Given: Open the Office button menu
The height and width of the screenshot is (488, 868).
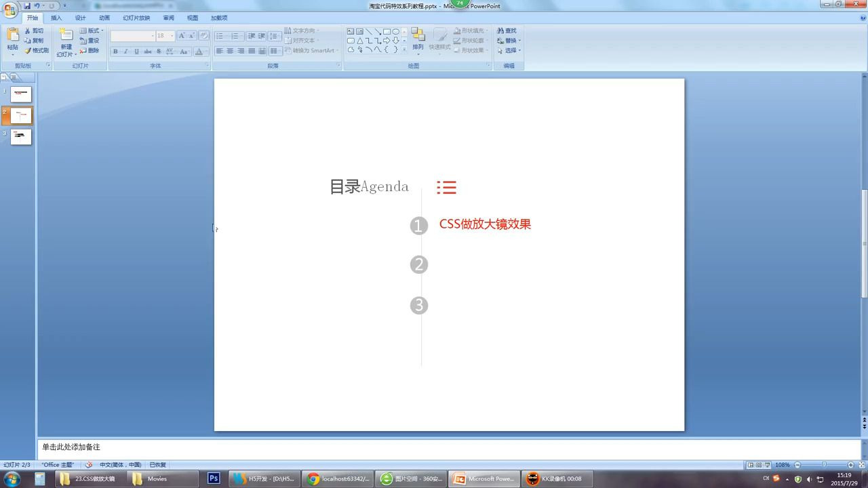Looking at the screenshot, I should pyautogui.click(x=9, y=9).
